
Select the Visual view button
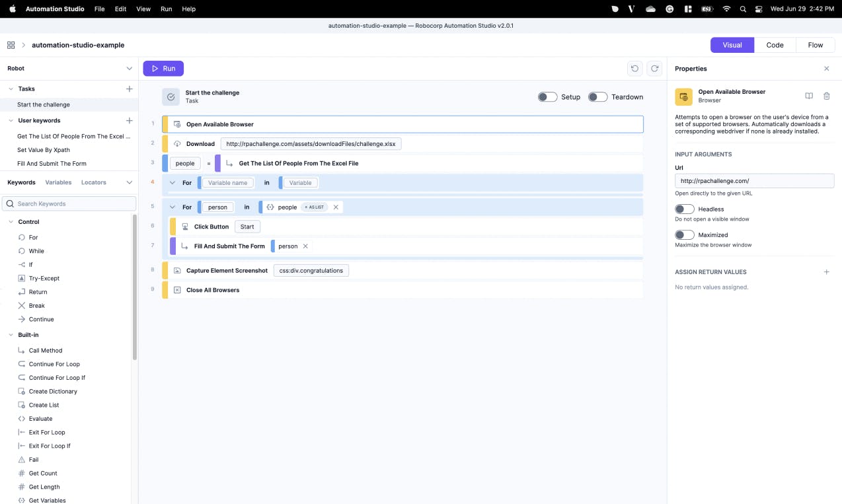(x=732, y=45)
